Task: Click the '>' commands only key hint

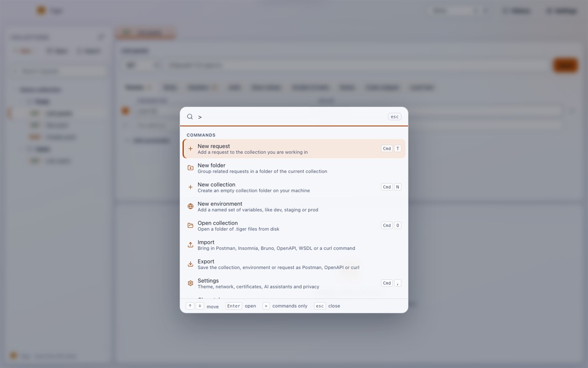Action: point(266,306)
